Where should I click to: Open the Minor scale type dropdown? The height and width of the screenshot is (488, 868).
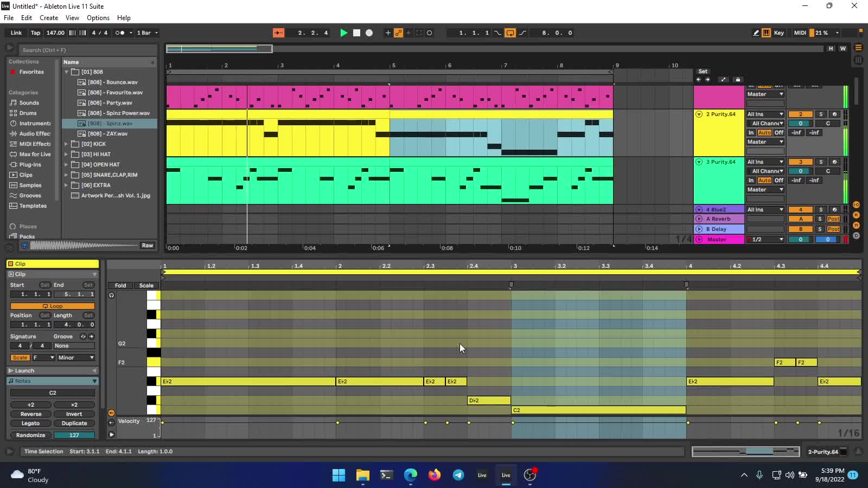(76, 357)
